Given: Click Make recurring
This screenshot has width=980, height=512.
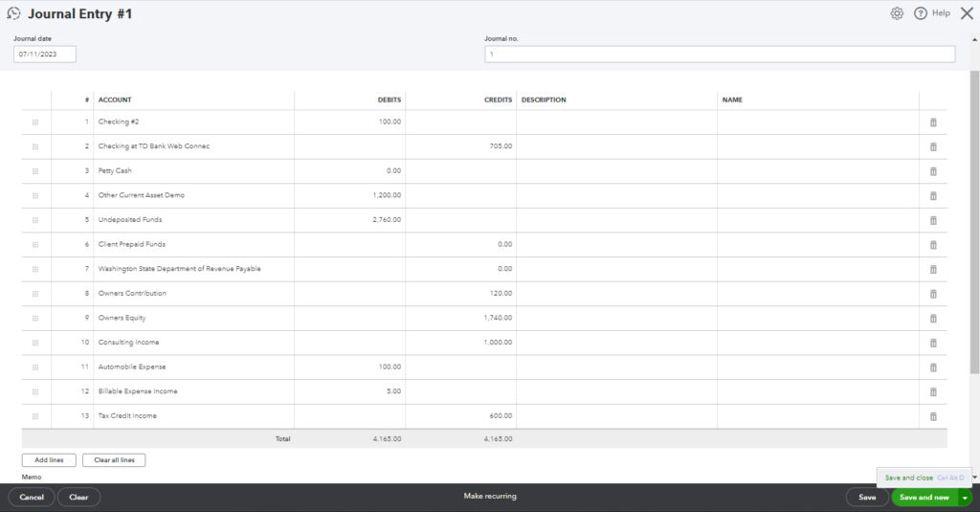Looking at the screenshot, I should pos(489,497).
